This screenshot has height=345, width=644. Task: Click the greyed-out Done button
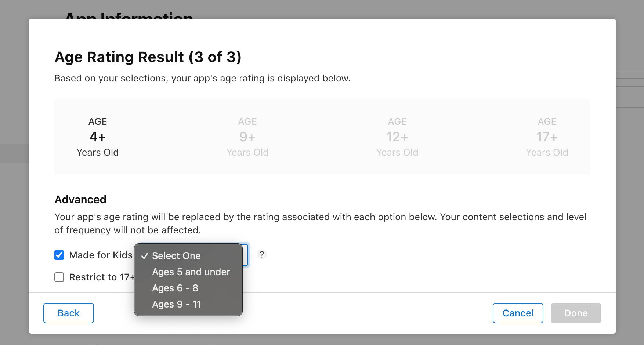coord(576,313)
